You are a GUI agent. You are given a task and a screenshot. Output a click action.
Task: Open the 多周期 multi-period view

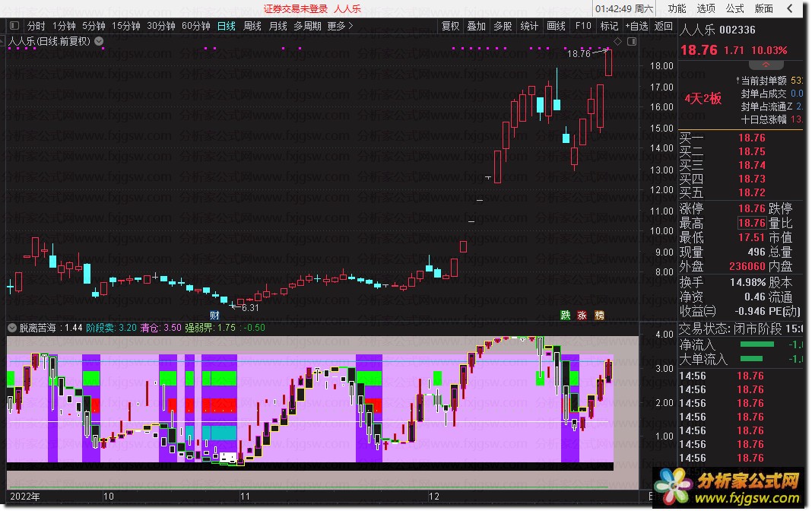pyautogui.click(x=307, y=25)
